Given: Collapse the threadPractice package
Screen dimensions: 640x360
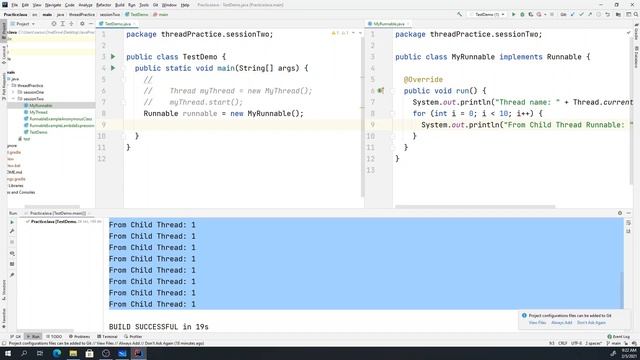Looking at the screenshot, I should tap(8, 86).
